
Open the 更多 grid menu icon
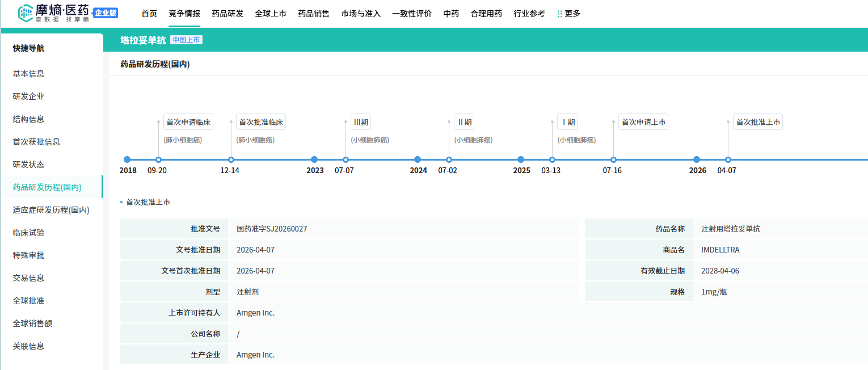[560, 14]
